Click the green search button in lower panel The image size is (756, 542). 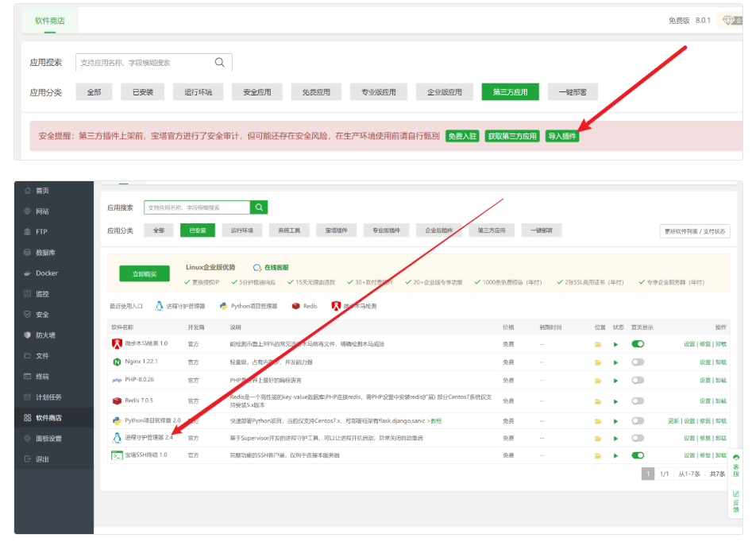tap(259, 207)
